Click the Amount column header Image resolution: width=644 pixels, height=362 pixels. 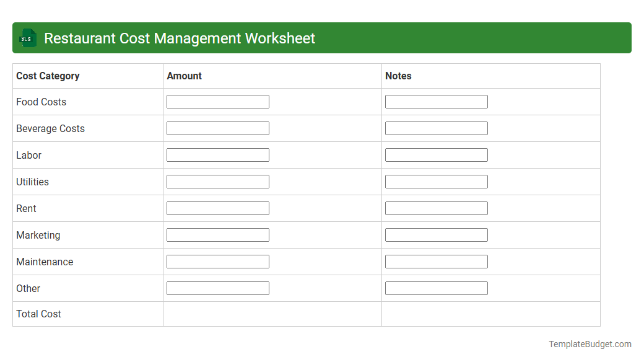click(184, 76)
